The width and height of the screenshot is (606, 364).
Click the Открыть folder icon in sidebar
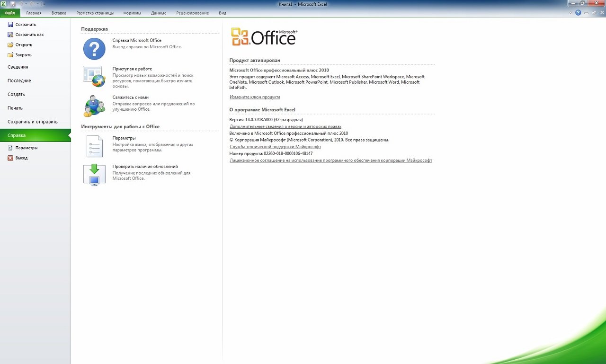point(10,45)
